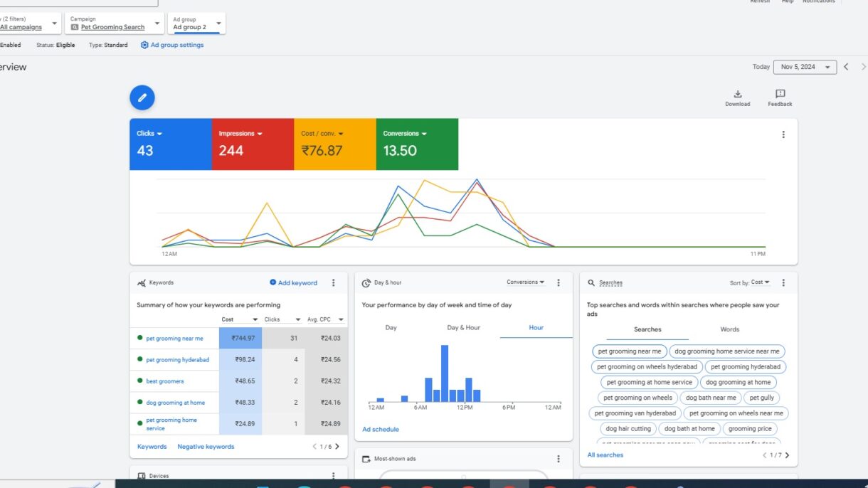The width and height of the screenshot is (868, 488).
Task: Click the Add keyword button
Action: [x=294, y=282]
